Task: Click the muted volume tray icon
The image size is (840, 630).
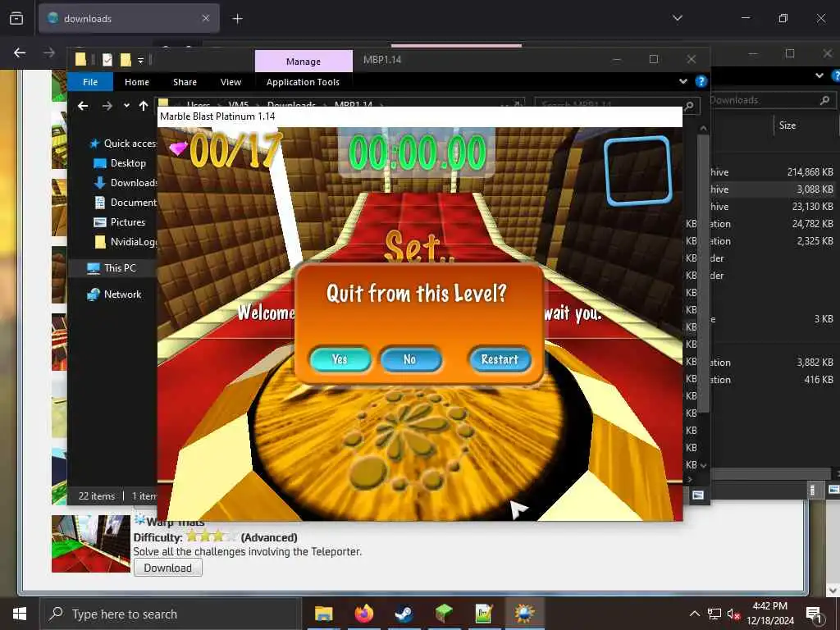Action: tap(733, 614)
